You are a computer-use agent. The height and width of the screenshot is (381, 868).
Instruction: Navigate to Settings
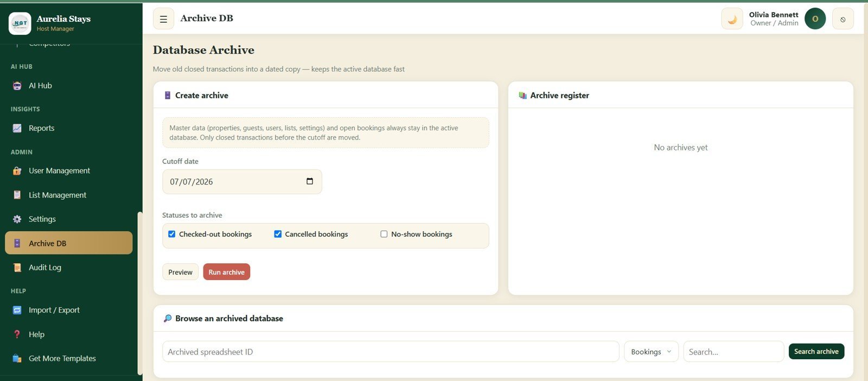(x=68, y=219)
